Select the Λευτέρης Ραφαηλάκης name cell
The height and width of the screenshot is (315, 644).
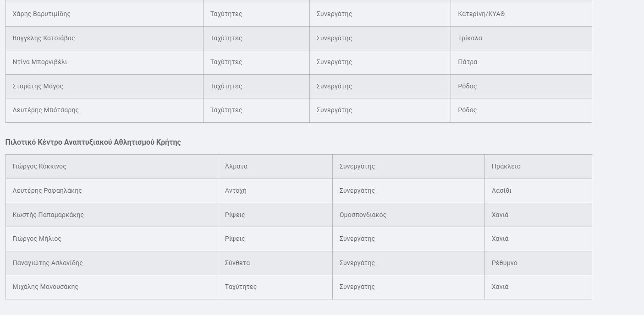[x=47, y=191]
